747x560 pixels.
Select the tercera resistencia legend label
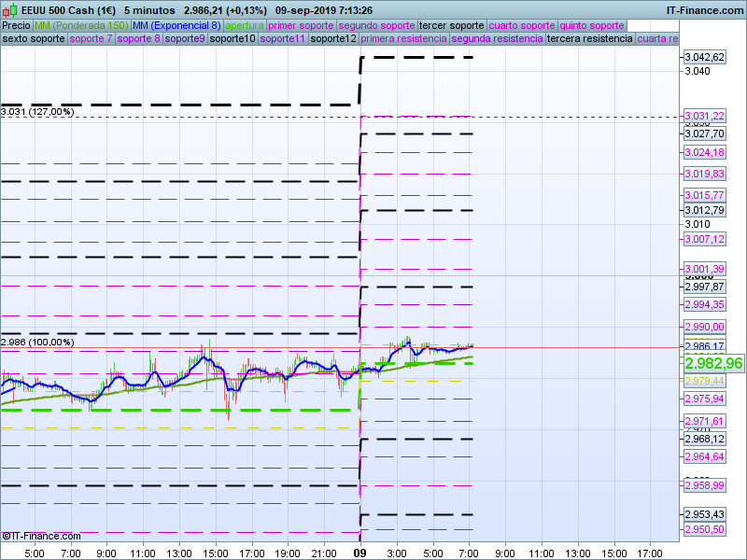589,39
